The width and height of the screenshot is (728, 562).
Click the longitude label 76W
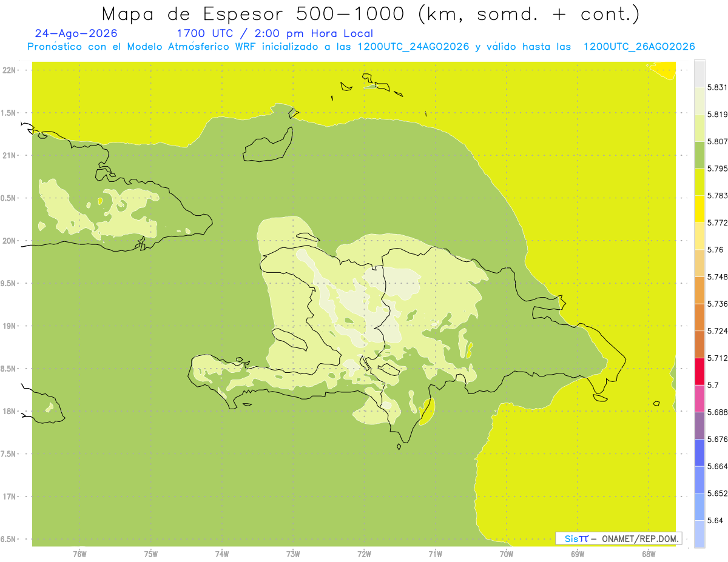(x=79, y=554)
